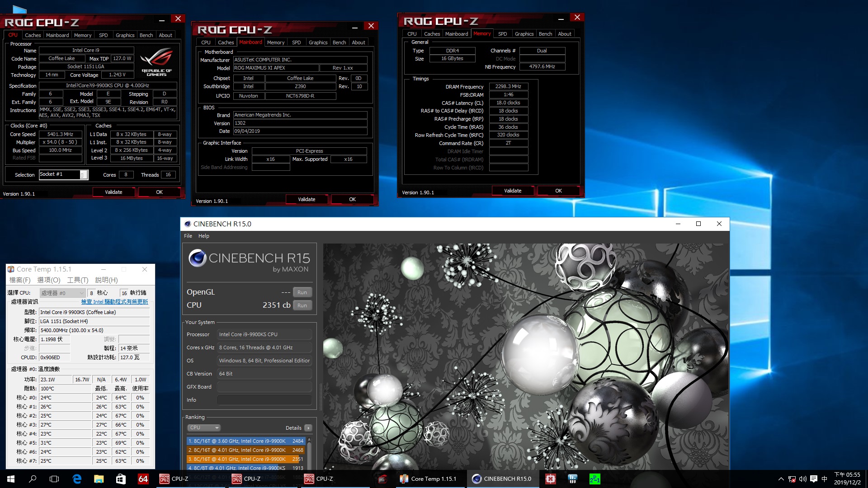Select ranking entry 4 with score 1913
This screenshot has width=868, height=488.
click(x=245, y=468)
